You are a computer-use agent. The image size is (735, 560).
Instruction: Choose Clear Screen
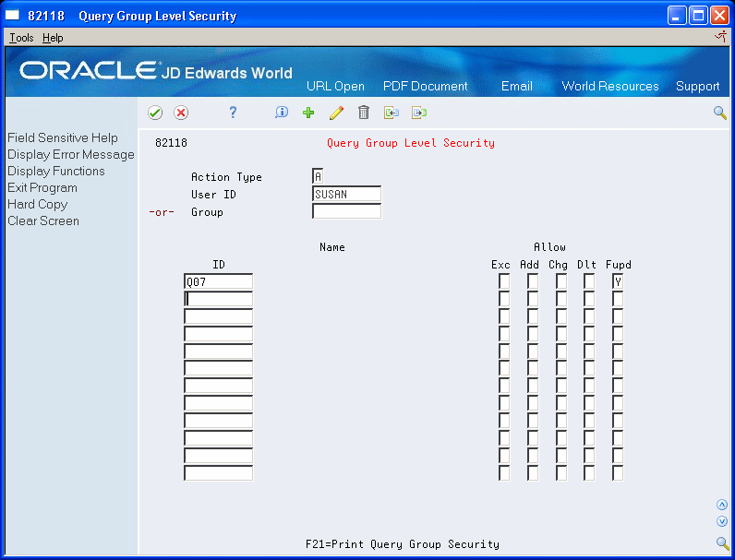coord(43,221)
